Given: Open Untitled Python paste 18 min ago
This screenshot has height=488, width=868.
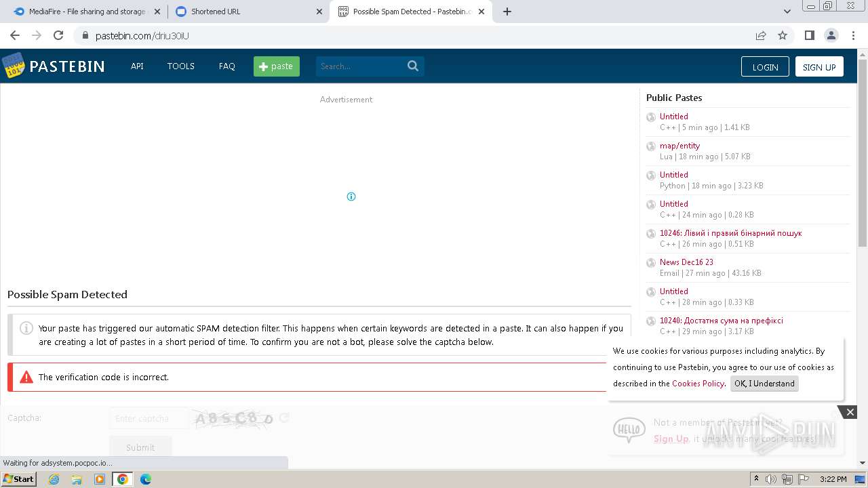Looking at the screenshot, I should coord(673,175).
